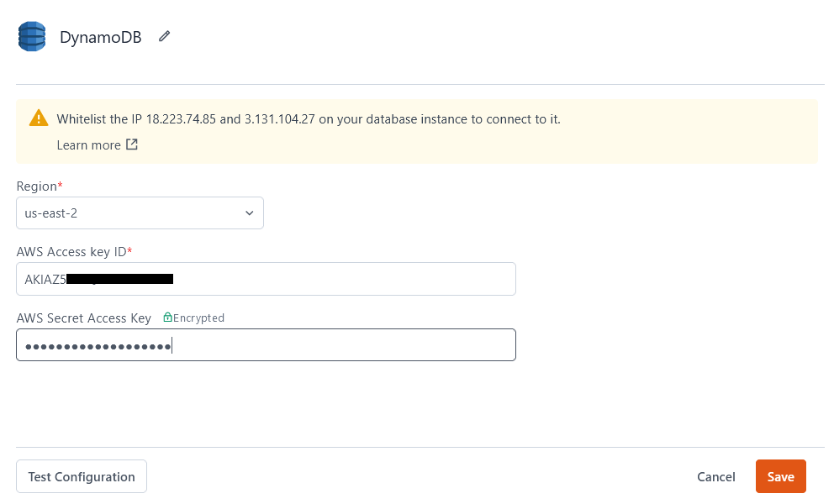Click the Encrypted badge on the secret key
Screen dimensions: 834x504
[193, 318]
